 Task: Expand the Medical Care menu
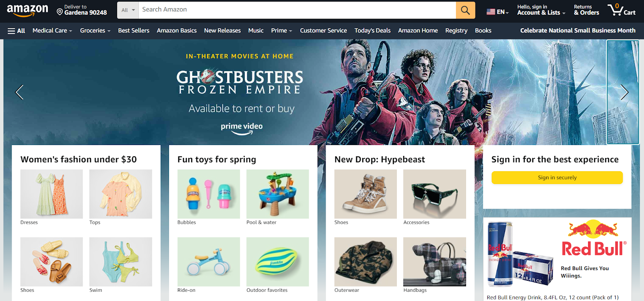tap(52, 31)
